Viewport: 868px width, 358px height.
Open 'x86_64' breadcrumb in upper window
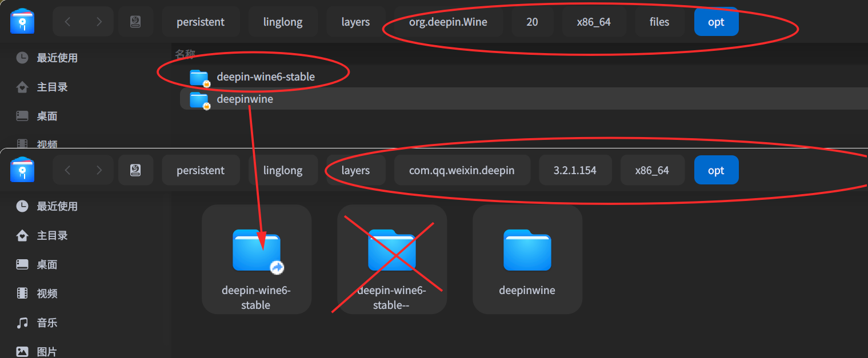point(594,22)
